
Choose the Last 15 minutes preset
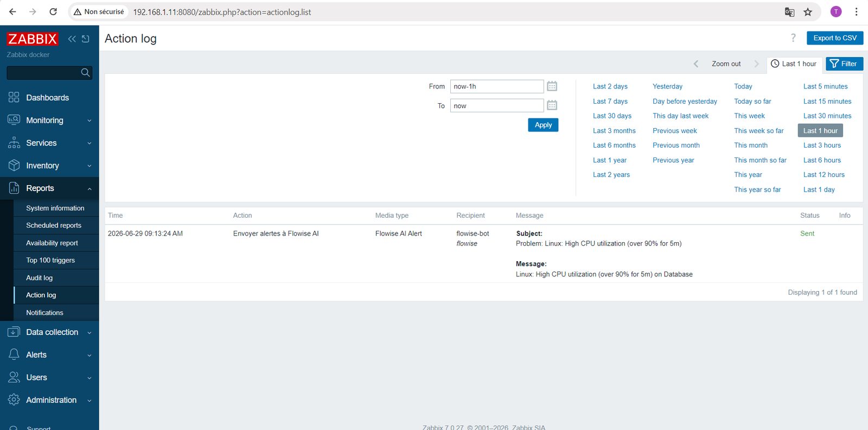click(827, 101)
